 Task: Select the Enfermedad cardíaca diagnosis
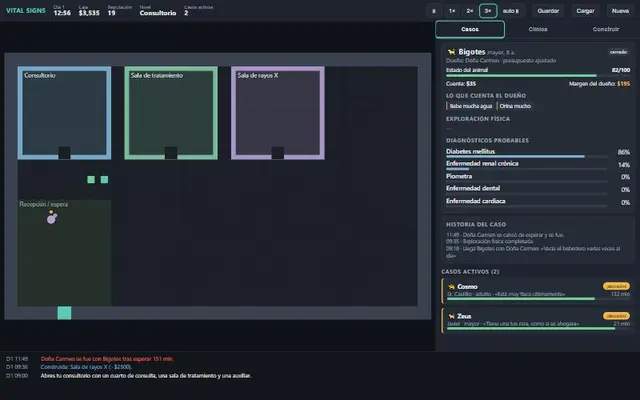tap(538, 202)
